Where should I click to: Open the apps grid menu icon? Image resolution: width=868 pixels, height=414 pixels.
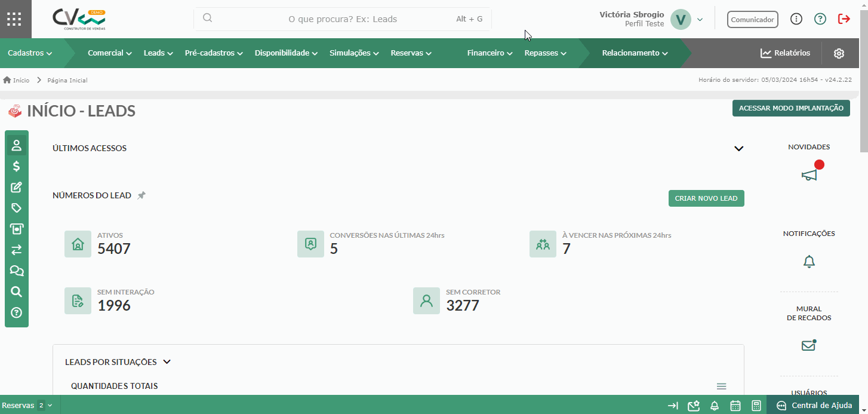coord(14,19)
